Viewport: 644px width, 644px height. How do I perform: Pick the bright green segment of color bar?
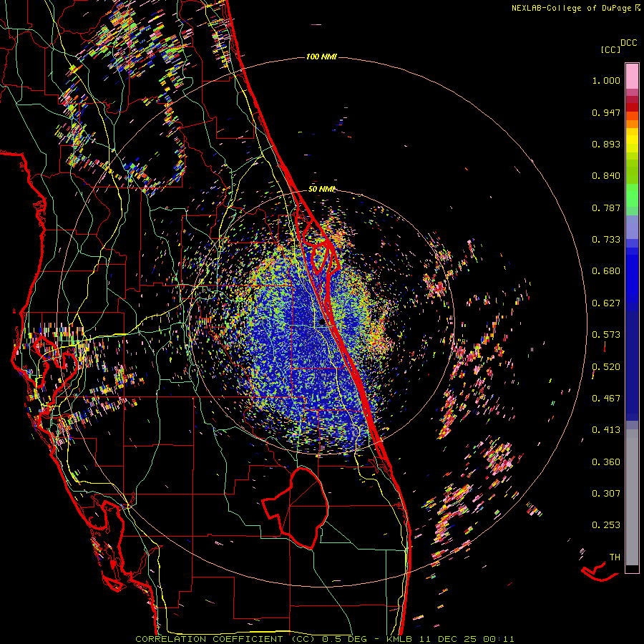click(632, 195)
